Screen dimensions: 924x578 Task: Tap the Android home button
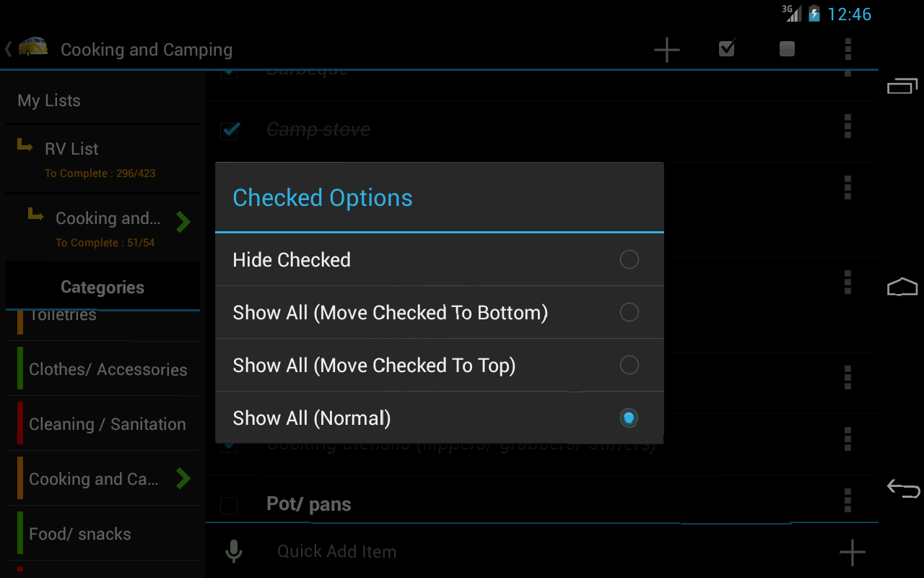pos(902,287)
